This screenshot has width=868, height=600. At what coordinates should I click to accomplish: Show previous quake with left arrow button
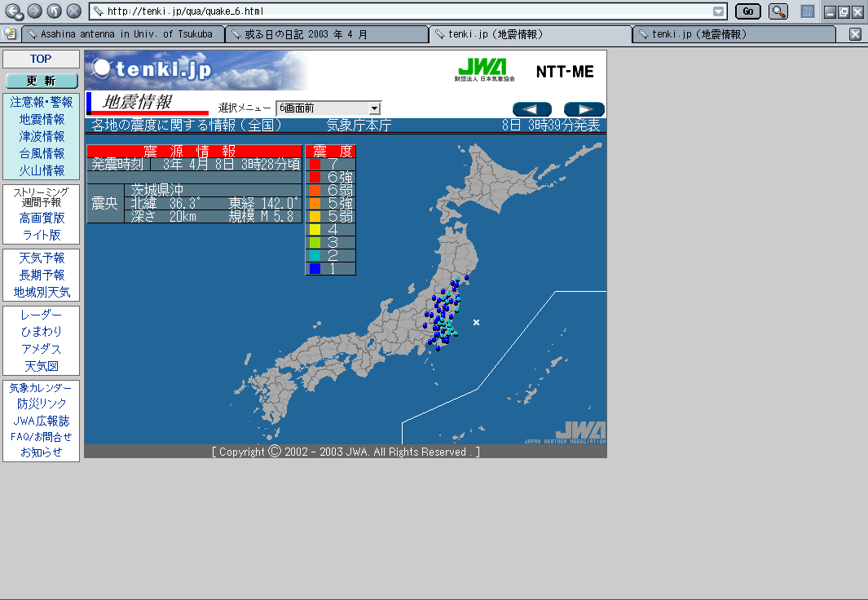[x=532, y=109]
